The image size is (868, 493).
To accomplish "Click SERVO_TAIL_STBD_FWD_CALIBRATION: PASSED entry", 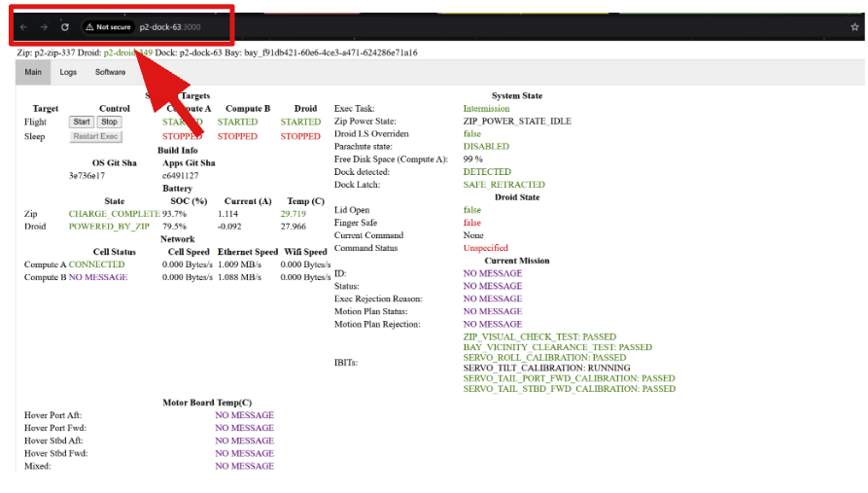I will click(x=569, y=389).
